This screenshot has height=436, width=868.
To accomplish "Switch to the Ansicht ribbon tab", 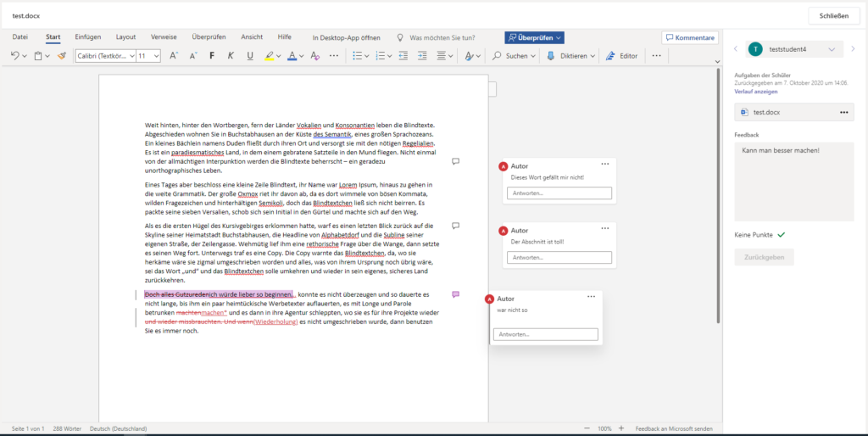I will point(252,37).
